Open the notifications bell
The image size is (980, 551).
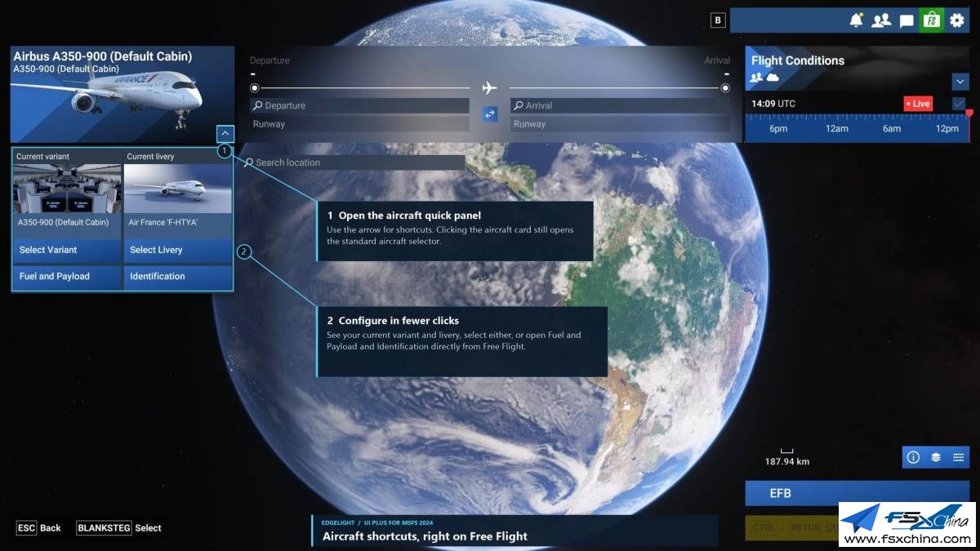[x=856, y=20]
